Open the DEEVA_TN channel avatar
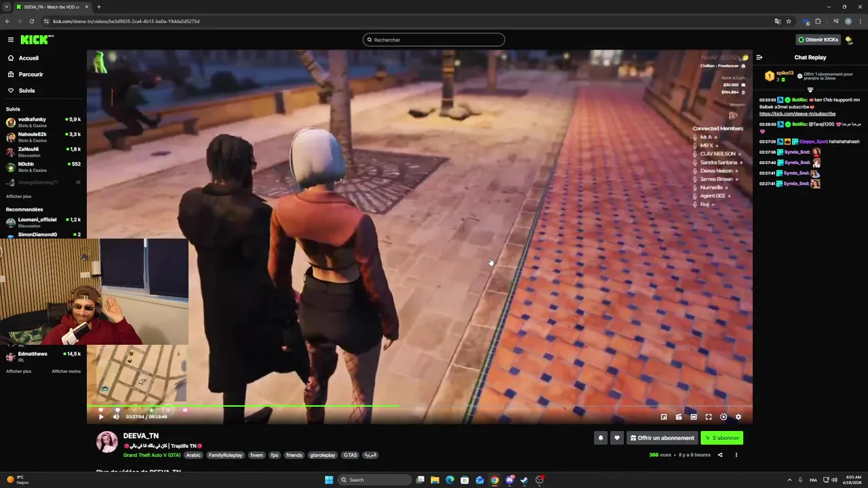Viewport: 868px width, 488px height. coord(106,442)
